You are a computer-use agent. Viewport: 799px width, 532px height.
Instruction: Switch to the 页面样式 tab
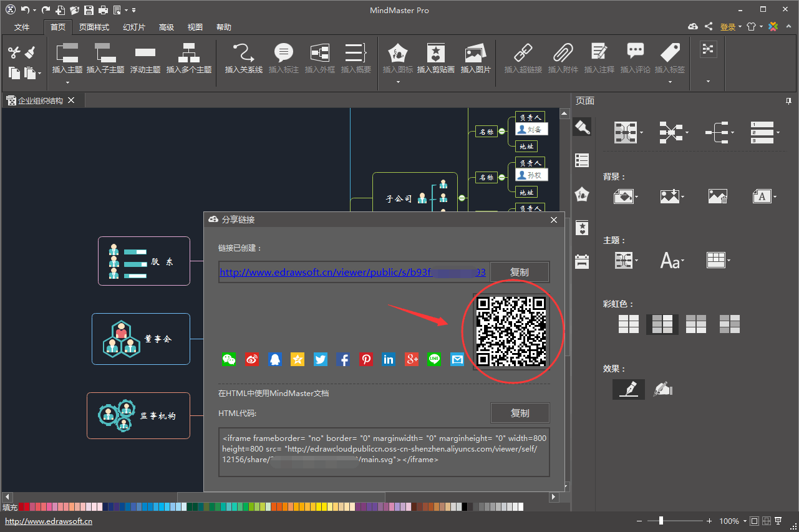(94, 27)
